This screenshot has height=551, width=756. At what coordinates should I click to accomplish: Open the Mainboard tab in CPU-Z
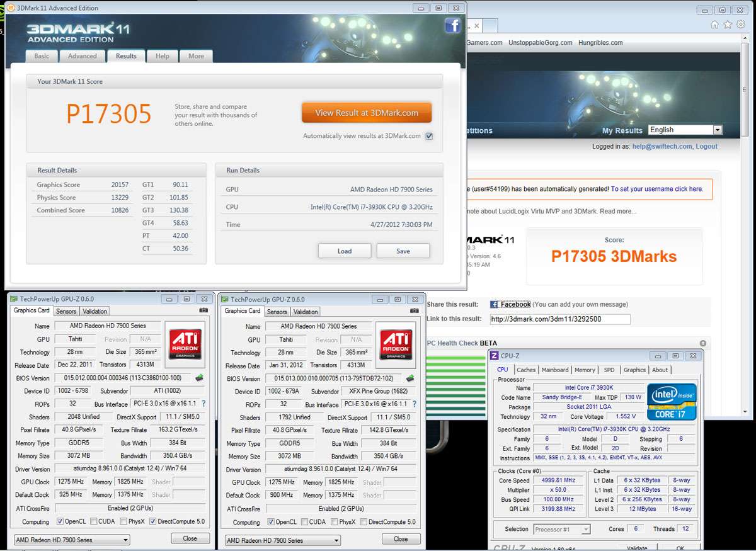click(x=555, y=370)
